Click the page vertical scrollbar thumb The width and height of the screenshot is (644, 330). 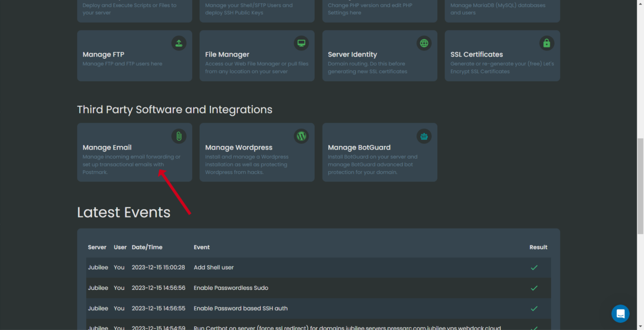[640, 186]
